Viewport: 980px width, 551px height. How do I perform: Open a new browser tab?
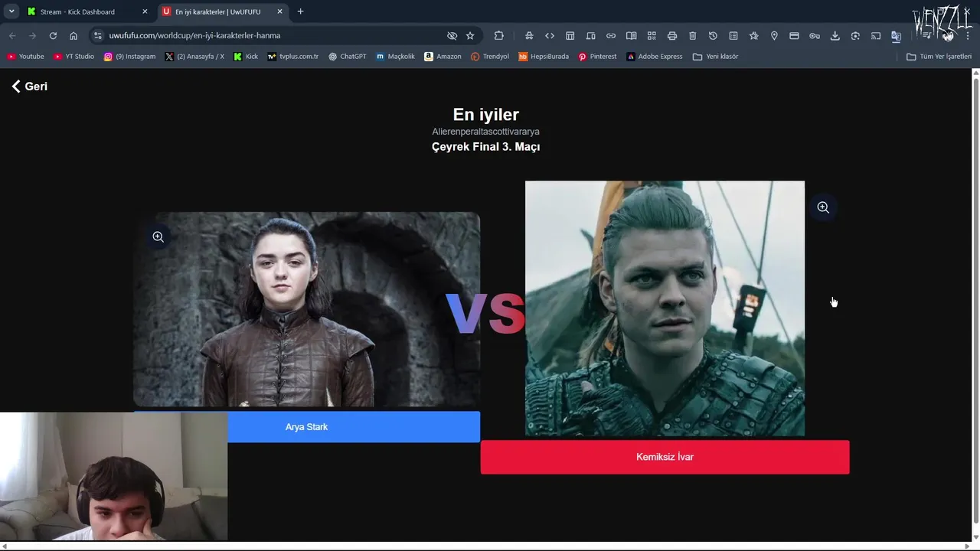pos(300,11)
